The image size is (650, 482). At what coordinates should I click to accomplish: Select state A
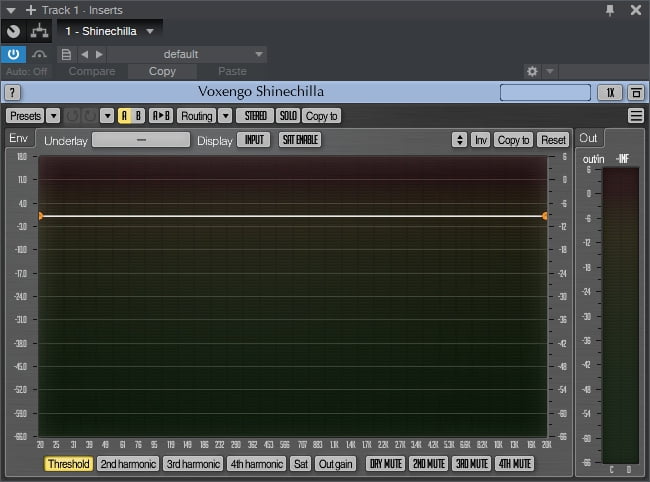(x=124, y=116)
